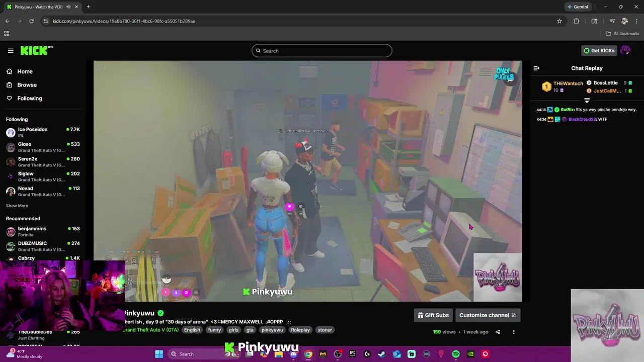Open NVIDIA app from the taskbar
This screenshot has height=362, width=644.
pyautogui.click(x=470, y=354)
